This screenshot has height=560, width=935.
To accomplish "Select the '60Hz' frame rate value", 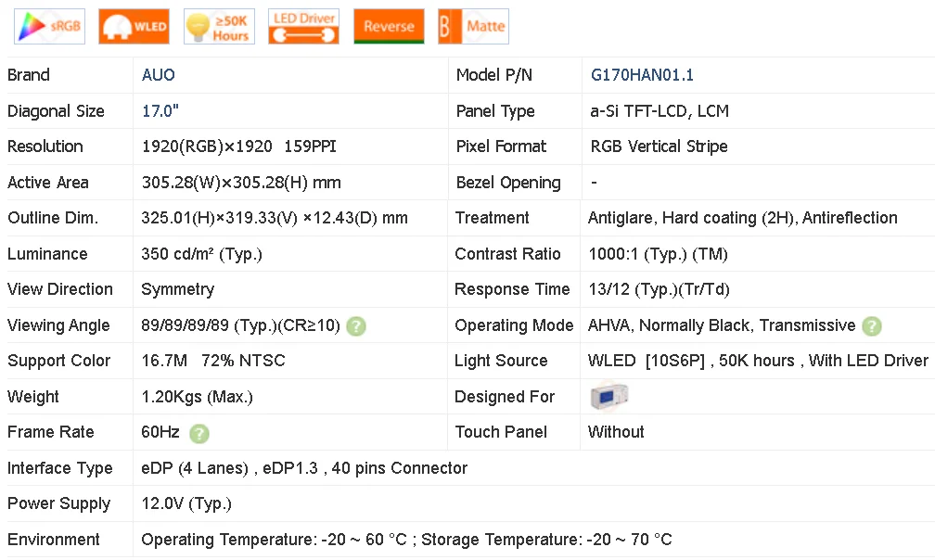I will coord(160,432).
